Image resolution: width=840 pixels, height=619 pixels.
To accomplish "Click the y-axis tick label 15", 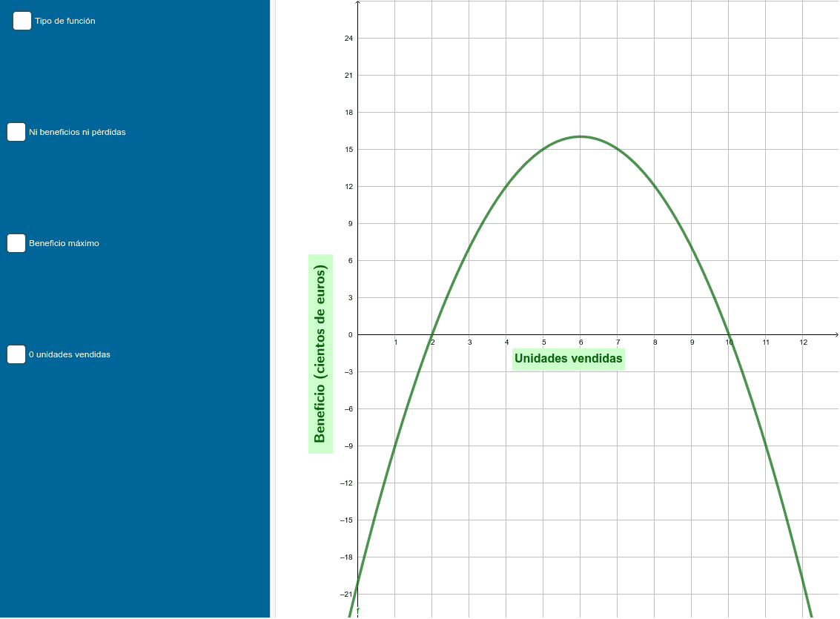I will point(348,150).
